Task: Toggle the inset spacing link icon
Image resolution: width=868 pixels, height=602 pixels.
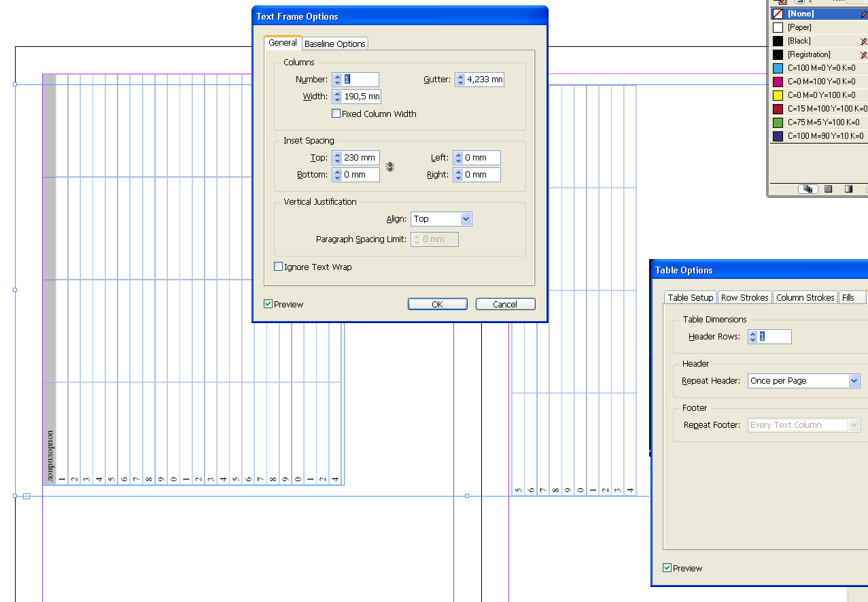Action: 390,167
